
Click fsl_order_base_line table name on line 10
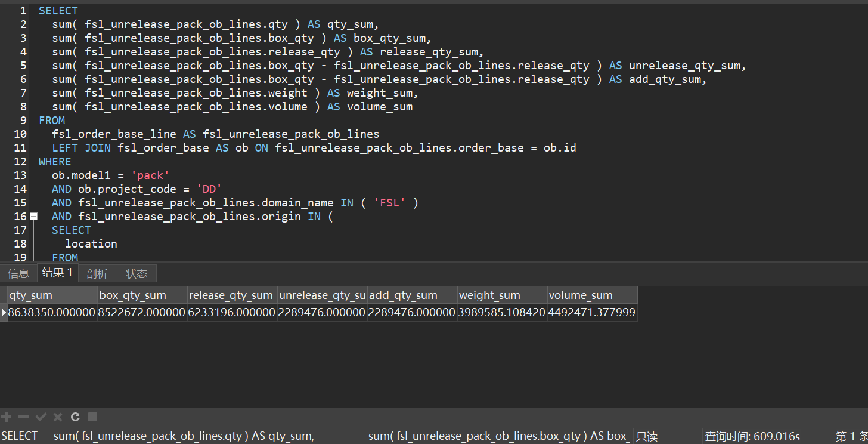pos(114,134)
